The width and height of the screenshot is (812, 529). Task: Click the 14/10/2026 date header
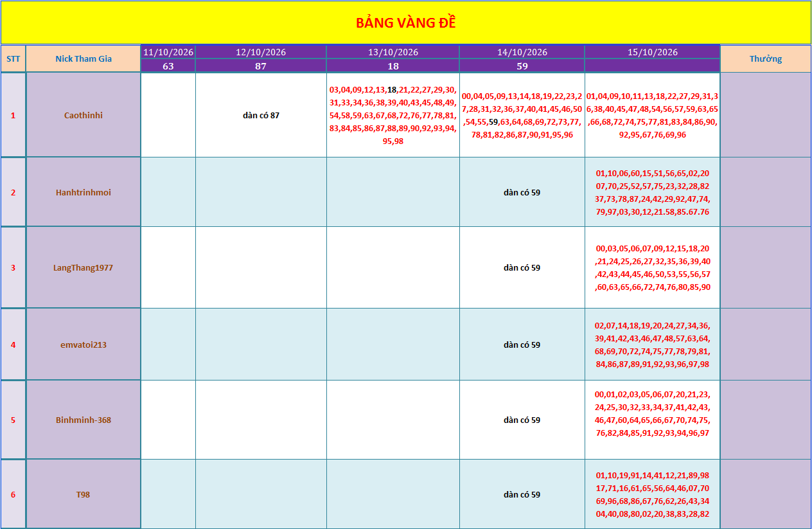(x=522, y=52)
